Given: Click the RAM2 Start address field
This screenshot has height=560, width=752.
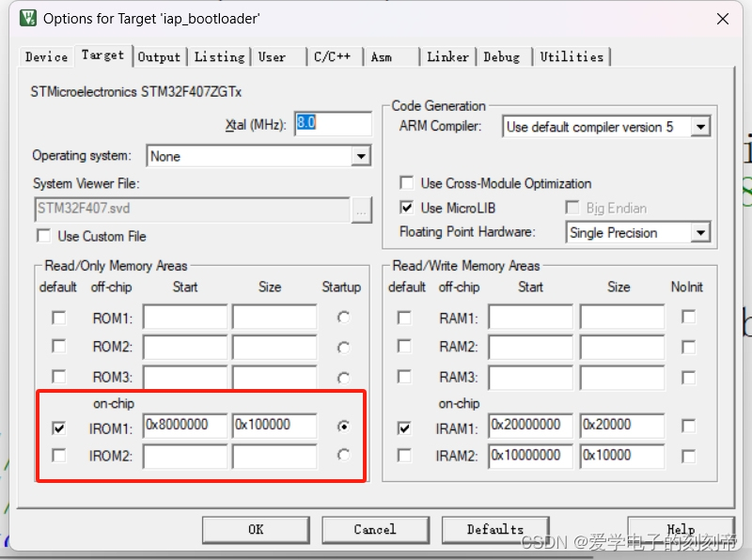Looking at the screenshot, I should (x=530, y=347).
